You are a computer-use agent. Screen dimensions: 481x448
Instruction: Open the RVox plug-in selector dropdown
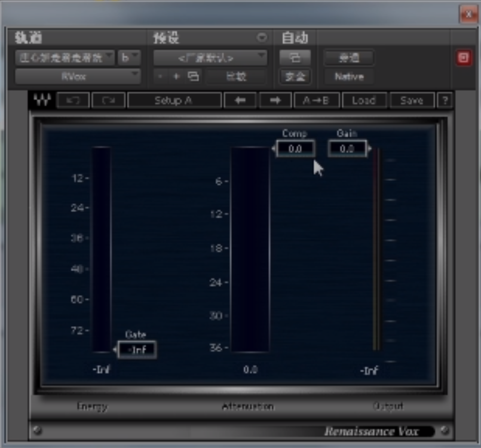click(x=78, y=76)
